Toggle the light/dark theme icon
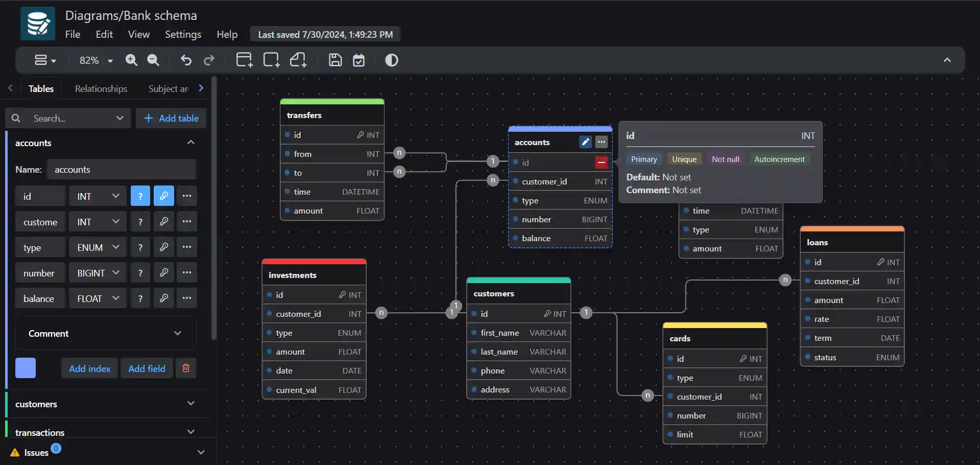Image resolution: width=980 pixels, height=465 pixels. pos(391,60)
